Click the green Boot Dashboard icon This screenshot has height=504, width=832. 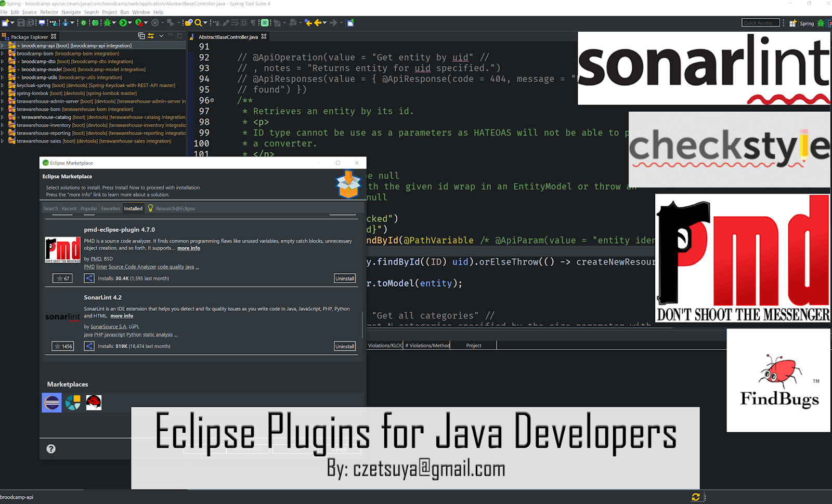pyautogui.click(x=95, y=23)
